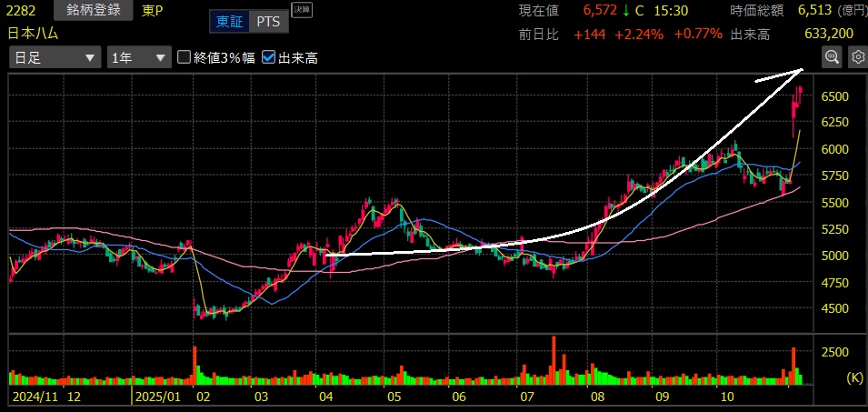Screen dimensions: 868x412
Task: Select the 東証 market tab
Action: click(x=227, y=22)
